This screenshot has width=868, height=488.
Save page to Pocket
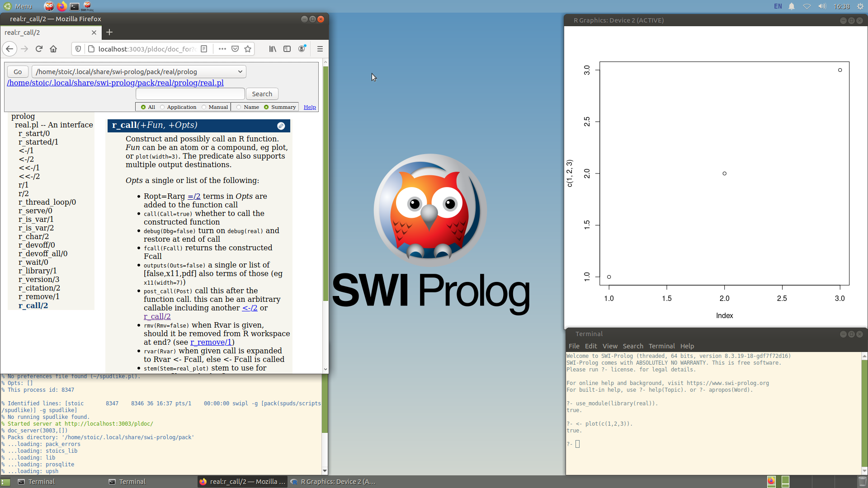[235, 49]
